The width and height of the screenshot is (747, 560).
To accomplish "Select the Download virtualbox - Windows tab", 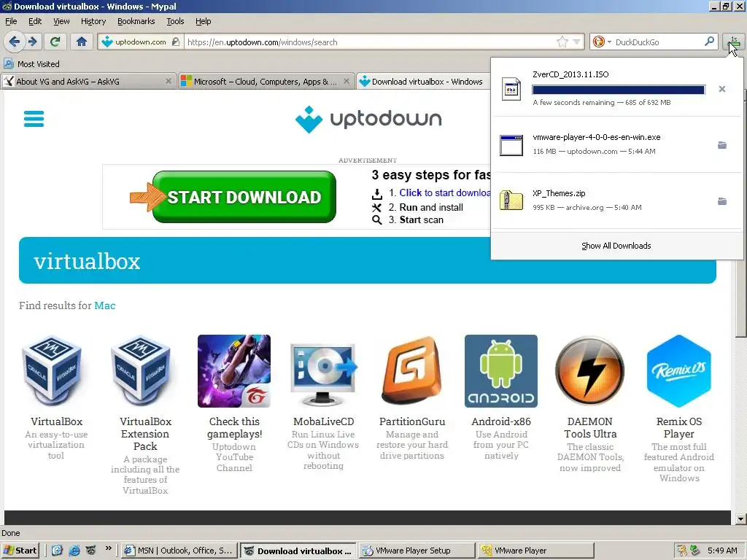I will [422, 82].
